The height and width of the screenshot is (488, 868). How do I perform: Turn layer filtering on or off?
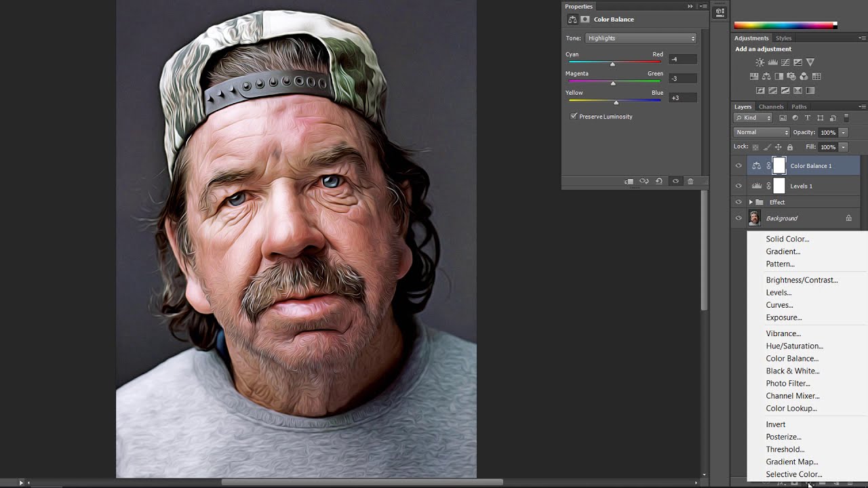[x=846, y=118]
